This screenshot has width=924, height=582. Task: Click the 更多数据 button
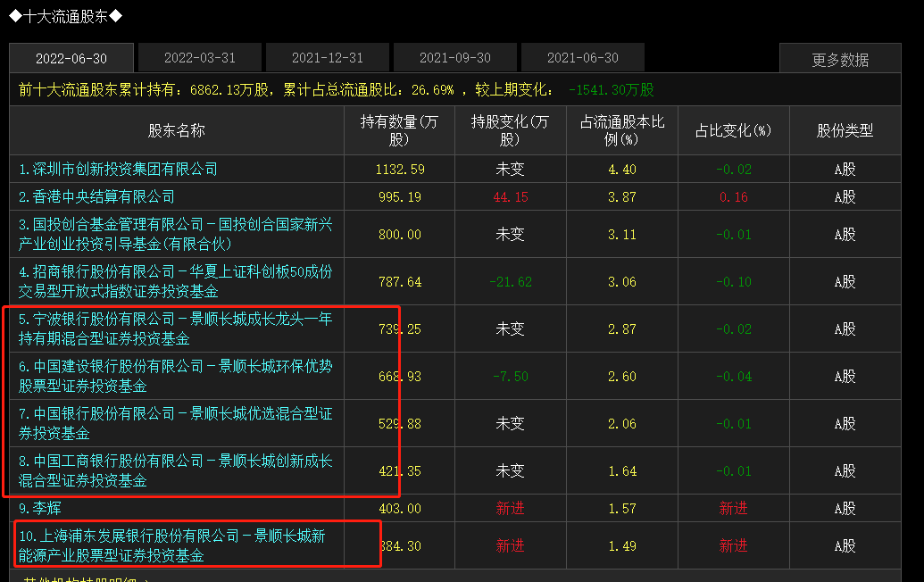pos(840,60)
